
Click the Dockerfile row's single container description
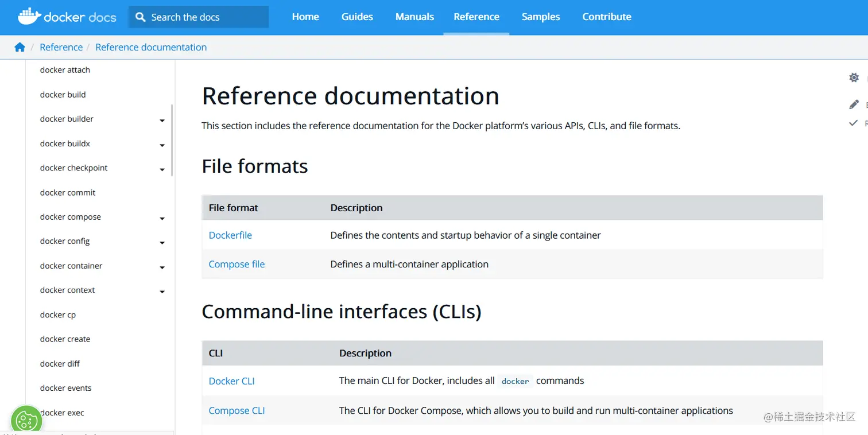pos(466,235)
